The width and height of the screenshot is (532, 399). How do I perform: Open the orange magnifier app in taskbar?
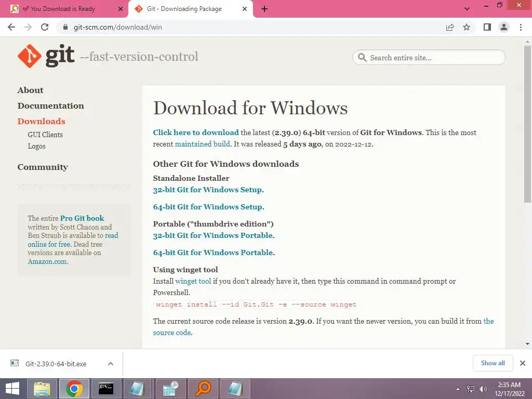click(203, 389)
